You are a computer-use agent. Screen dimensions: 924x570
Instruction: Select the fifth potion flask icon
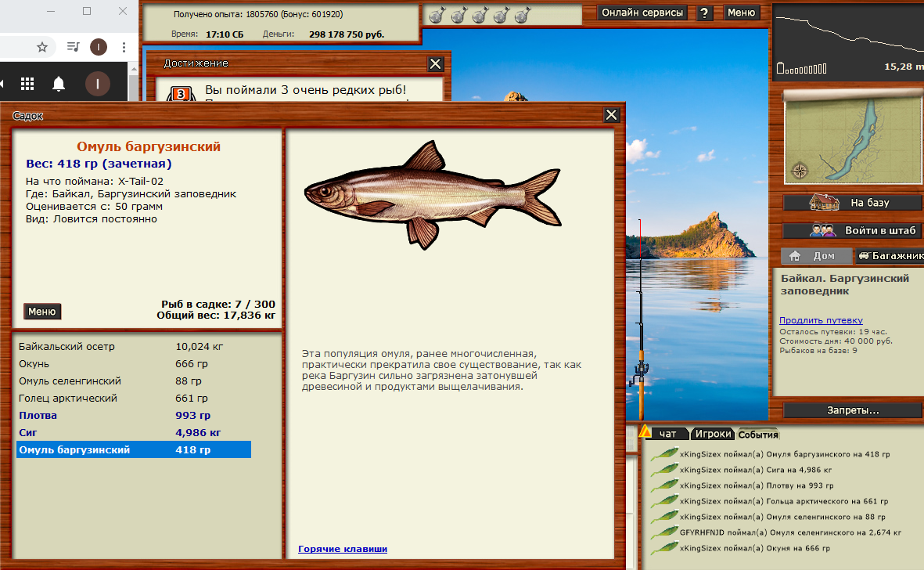(x=522, y=15)
